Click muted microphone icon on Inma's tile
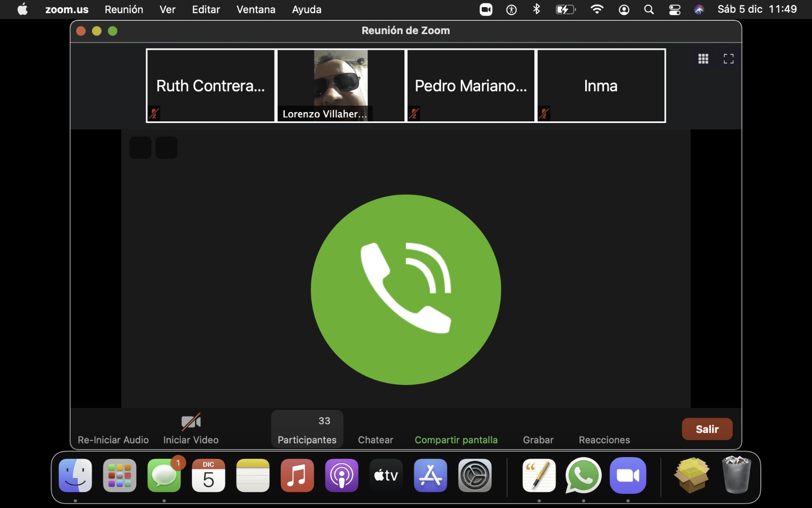 click(544, 113)
